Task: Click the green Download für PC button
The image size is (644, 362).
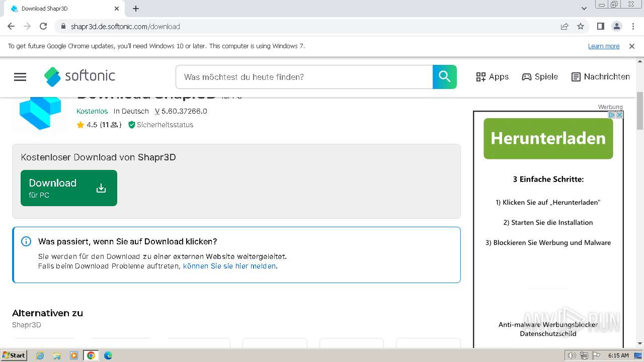Action: pyautogui.click(x=69, y=188)
